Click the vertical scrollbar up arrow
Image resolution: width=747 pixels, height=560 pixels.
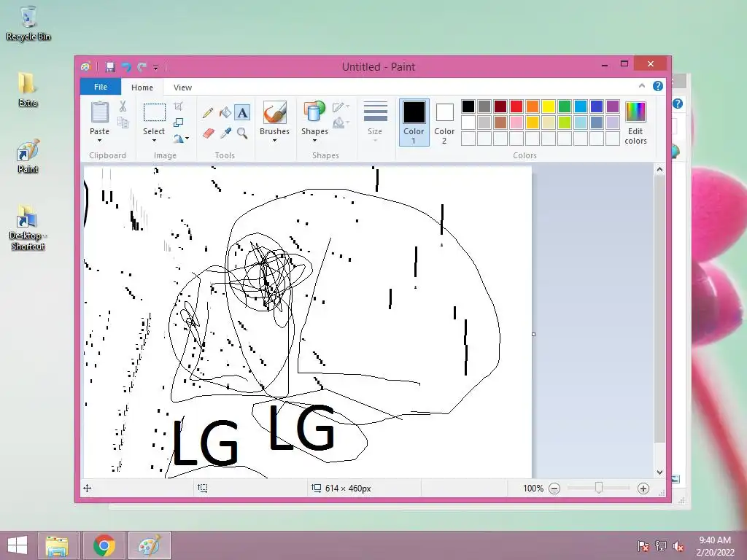coord(659,169)
